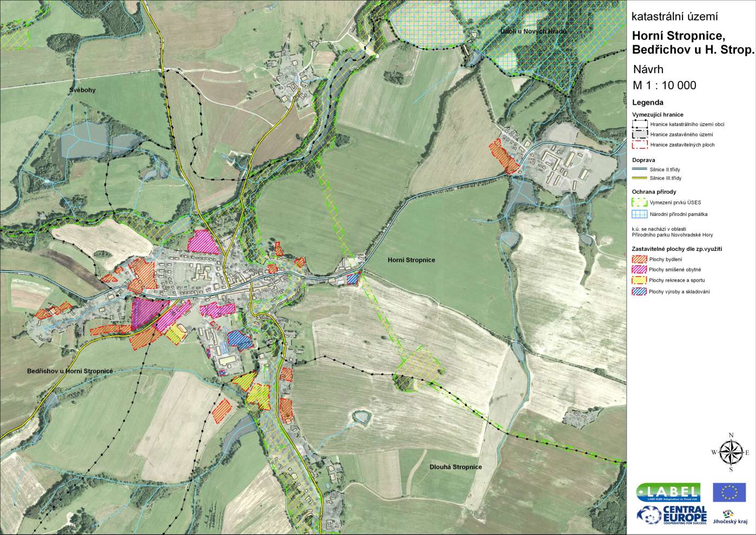Click the 'Bedřichov u H. Strop.' heading

(692, 50)
